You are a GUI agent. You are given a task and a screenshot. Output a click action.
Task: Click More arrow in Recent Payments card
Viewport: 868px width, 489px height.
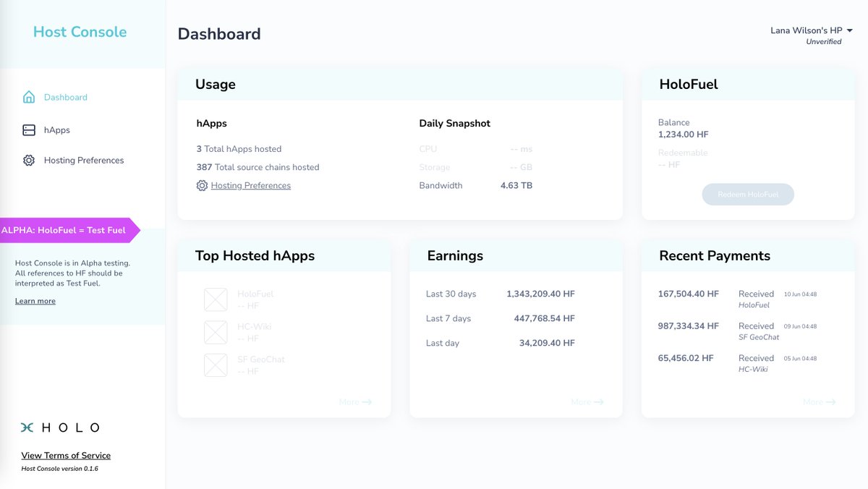click(x=820, y=402)
